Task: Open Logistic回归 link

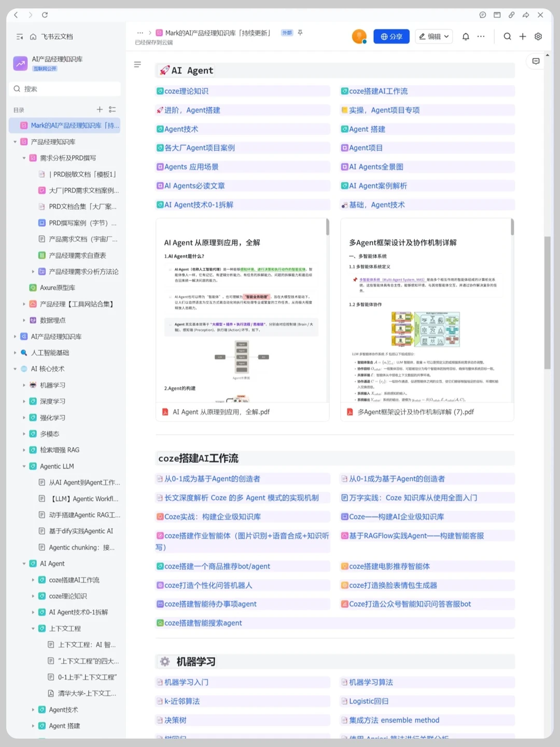Action: (x=369, y=701)
